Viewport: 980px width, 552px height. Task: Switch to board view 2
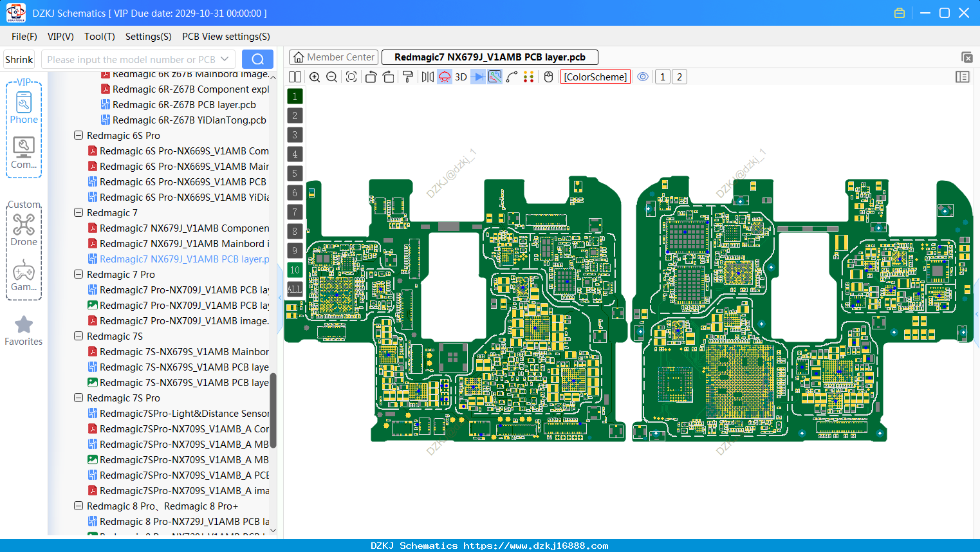click(x=680, y=77)
